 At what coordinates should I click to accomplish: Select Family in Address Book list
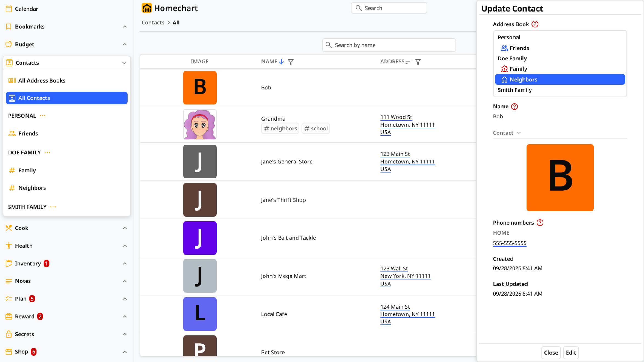click(x=560, y=69)
